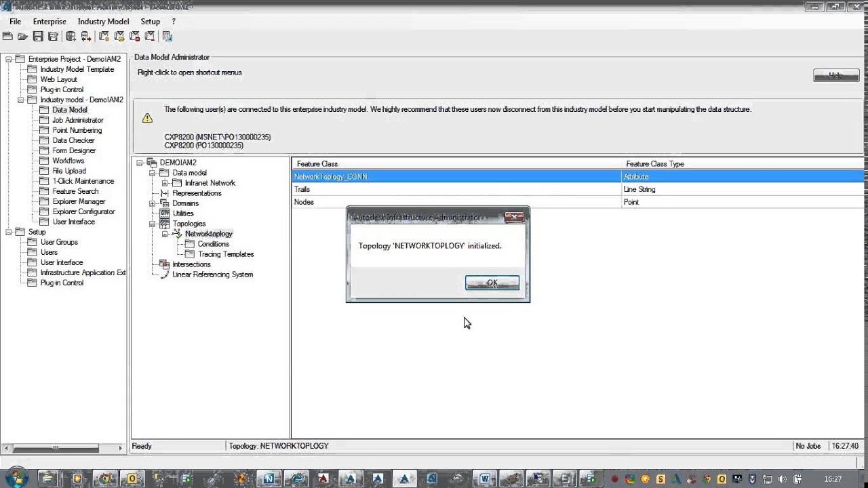Image resolution: width=868 pixels, height=488 pixels.
Task: Click the Representations tree icon
Action: click(x=164, y=193)
